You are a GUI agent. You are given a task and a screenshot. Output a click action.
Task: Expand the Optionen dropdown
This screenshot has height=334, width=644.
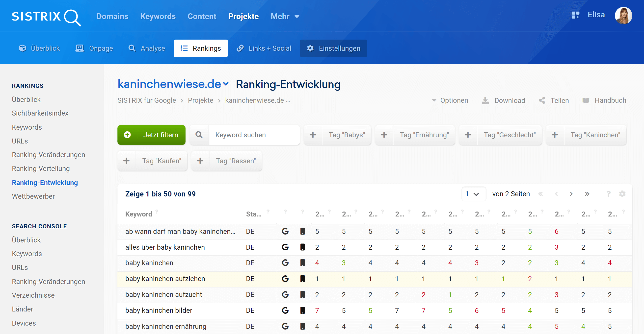click(450, 100)
